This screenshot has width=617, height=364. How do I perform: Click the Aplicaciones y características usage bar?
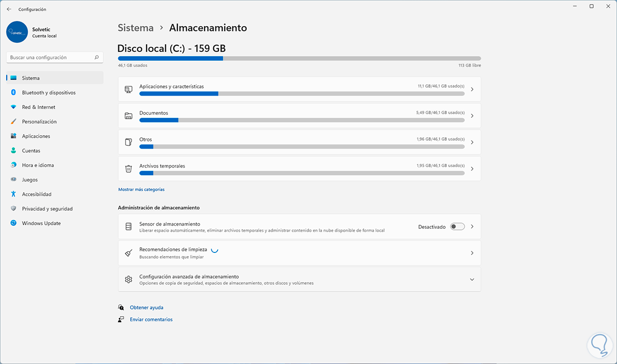302,94
